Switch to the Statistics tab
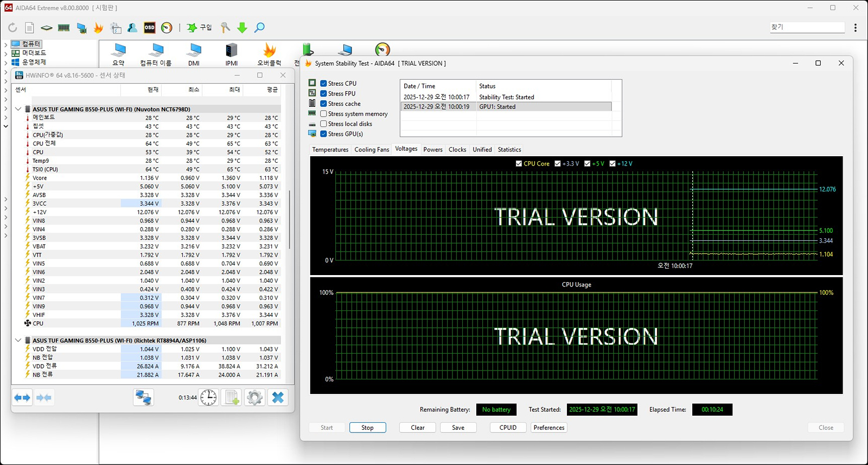The image size is (868, 465). [509, 150]
